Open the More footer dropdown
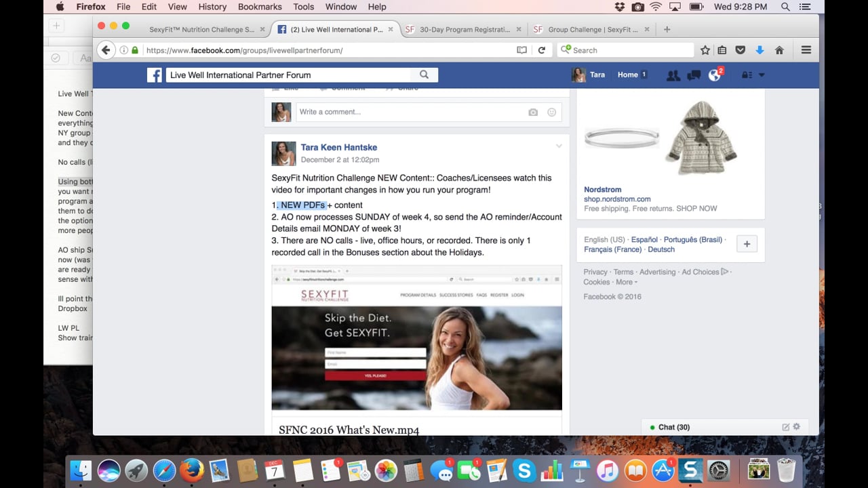Image resolution: width=868 pixels, height=488 pixels. tap(627, 282)
